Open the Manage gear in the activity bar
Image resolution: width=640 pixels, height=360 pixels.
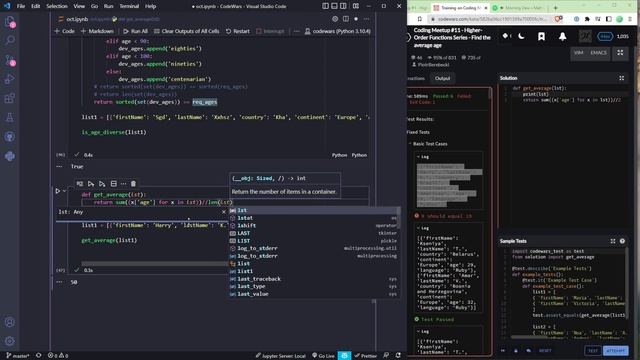click(x=10, y=341)
